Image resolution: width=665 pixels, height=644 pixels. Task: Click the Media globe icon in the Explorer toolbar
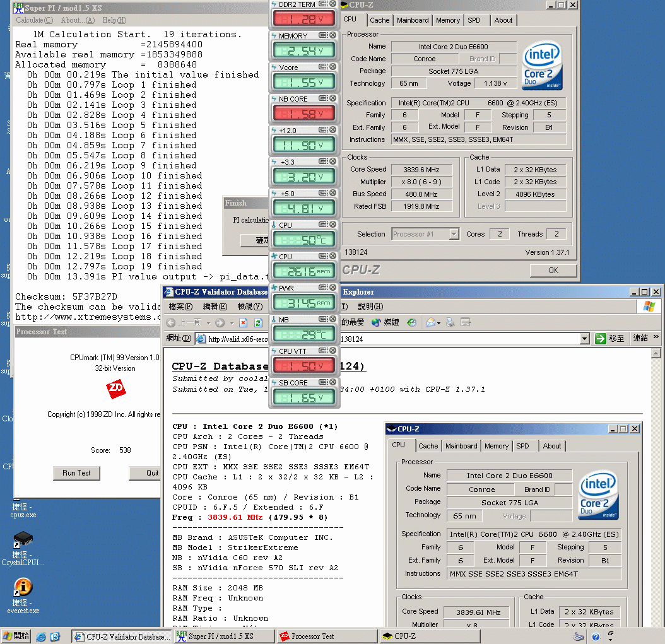click(x=376, y=323)
